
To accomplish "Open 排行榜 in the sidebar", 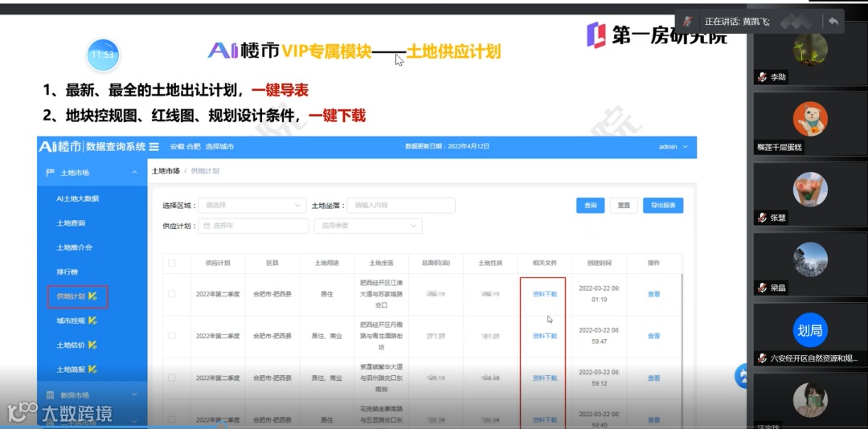I will (x=67, y=272).
